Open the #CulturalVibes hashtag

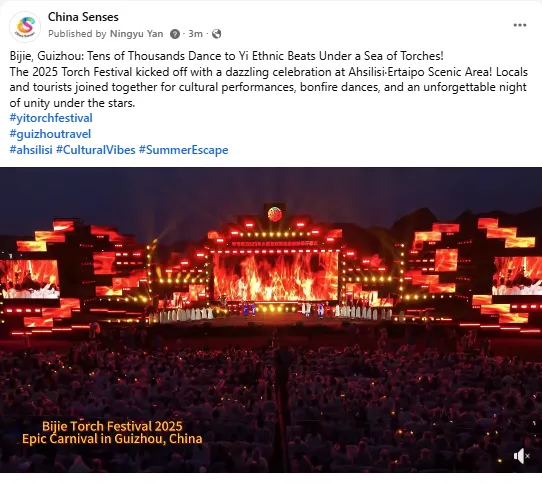pos(95,150)
